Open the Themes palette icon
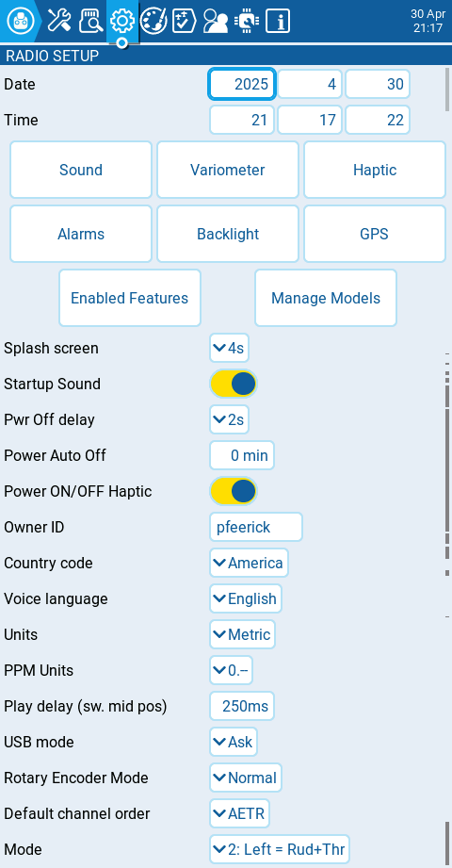 tap(153, 21)
